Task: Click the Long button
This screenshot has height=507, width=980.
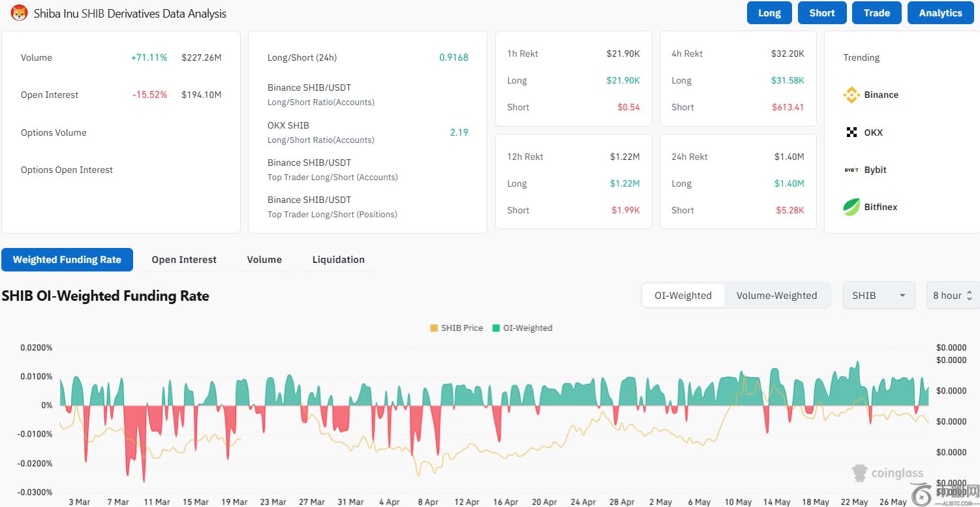Action: tap(769, 13)
